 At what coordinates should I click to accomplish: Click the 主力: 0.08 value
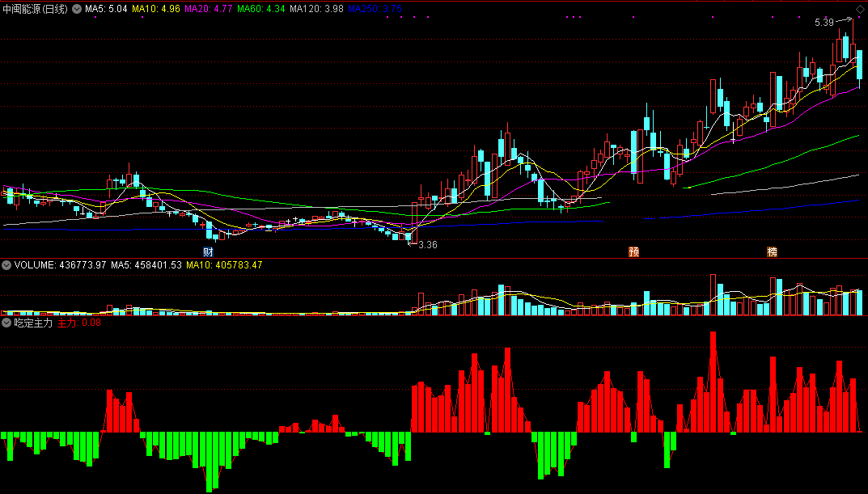[x=79, y=323]
